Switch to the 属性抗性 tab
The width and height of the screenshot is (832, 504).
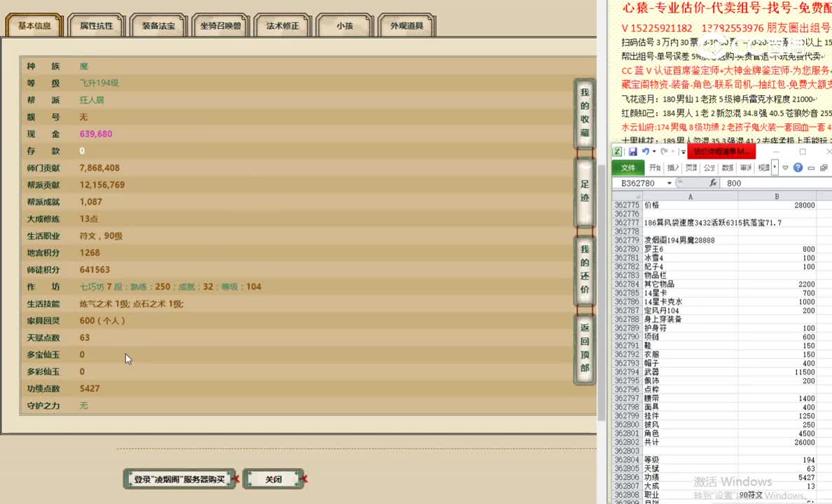pos(96,24)
